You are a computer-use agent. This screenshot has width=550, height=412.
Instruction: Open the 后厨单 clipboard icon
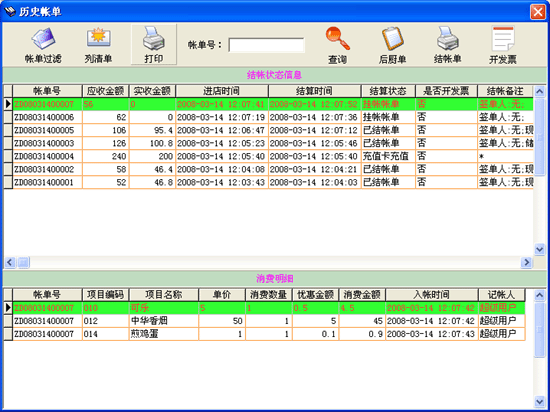393,46
